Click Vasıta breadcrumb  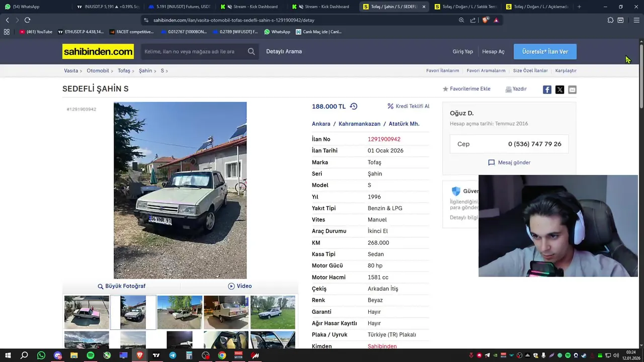[x=71, y=70]
